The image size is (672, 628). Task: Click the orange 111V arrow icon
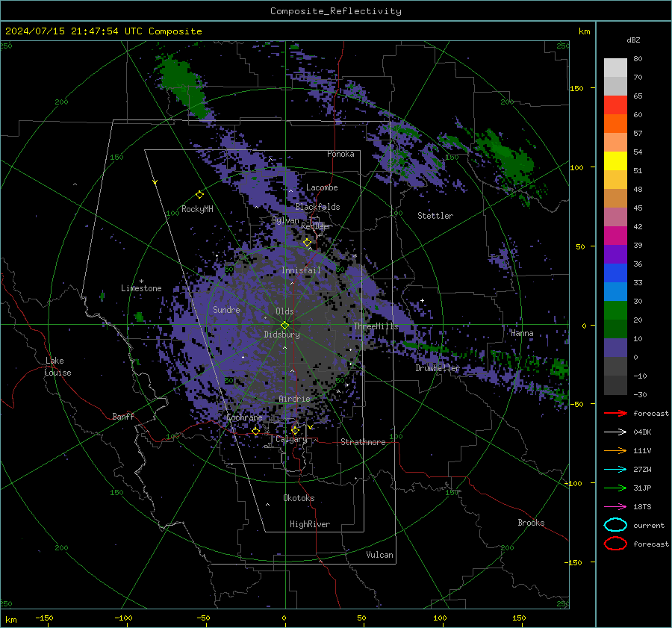click(615, 450)
